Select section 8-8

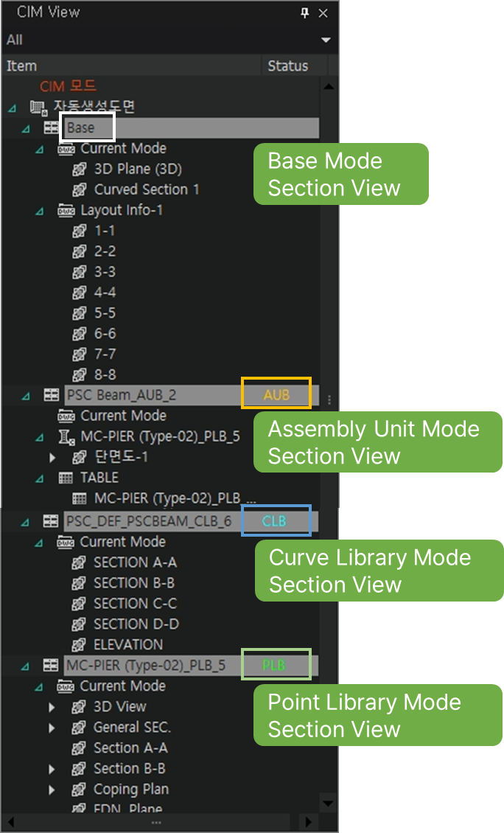(x=105, y=374)
